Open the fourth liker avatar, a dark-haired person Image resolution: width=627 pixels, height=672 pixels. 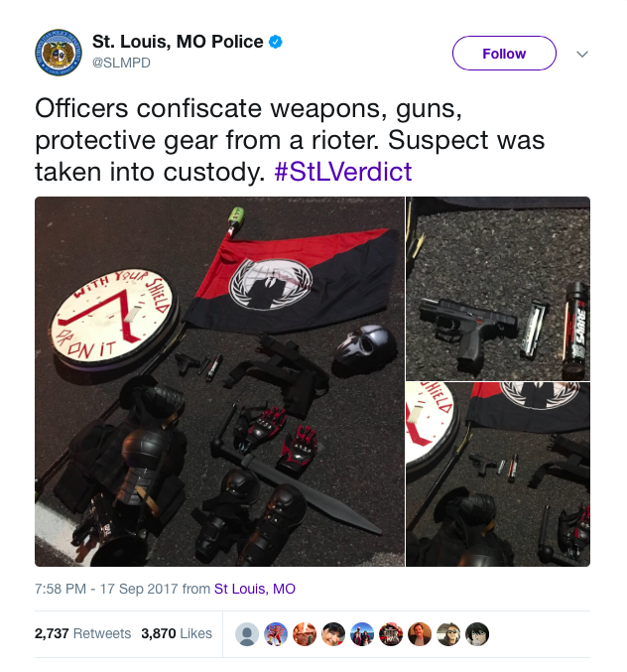click(333, 634)
